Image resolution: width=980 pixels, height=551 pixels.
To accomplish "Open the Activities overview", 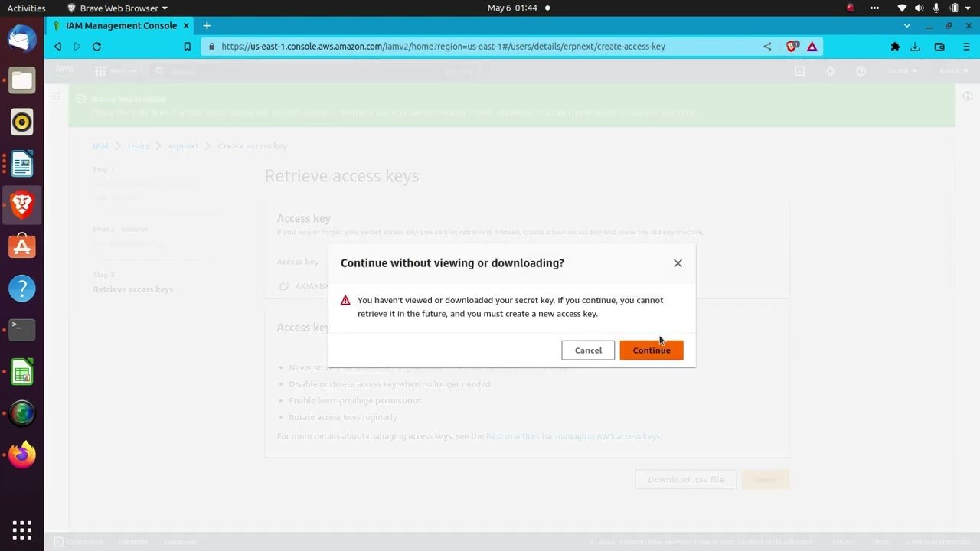I will pyautogui.click(x=26, y=8).
